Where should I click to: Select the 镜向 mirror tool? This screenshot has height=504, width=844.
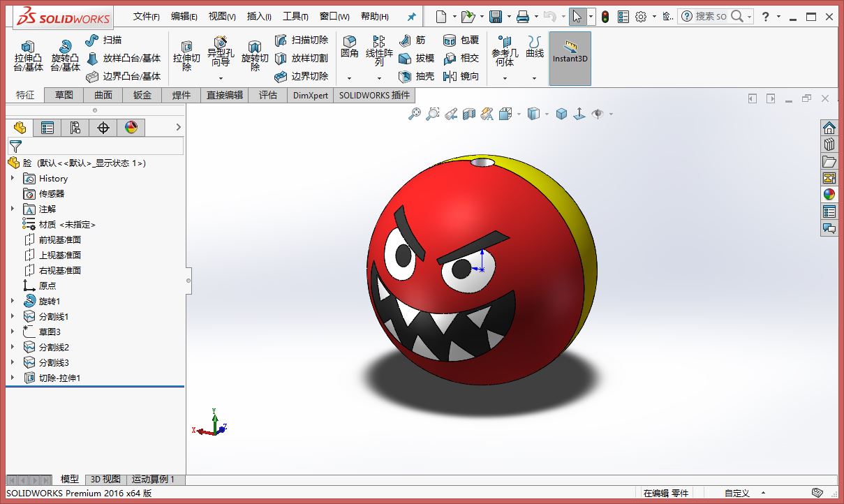coord(461,76)
